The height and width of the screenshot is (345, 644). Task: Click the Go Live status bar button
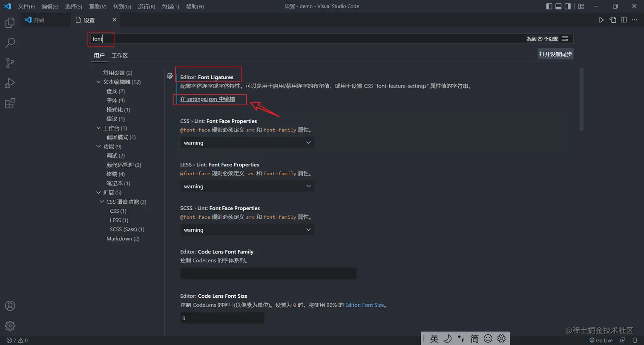601,340
